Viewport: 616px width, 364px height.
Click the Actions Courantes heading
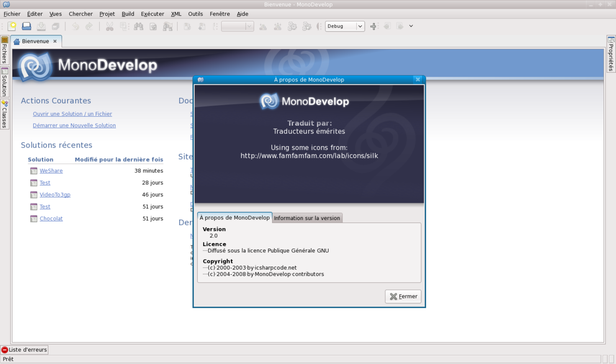[56, 101]
